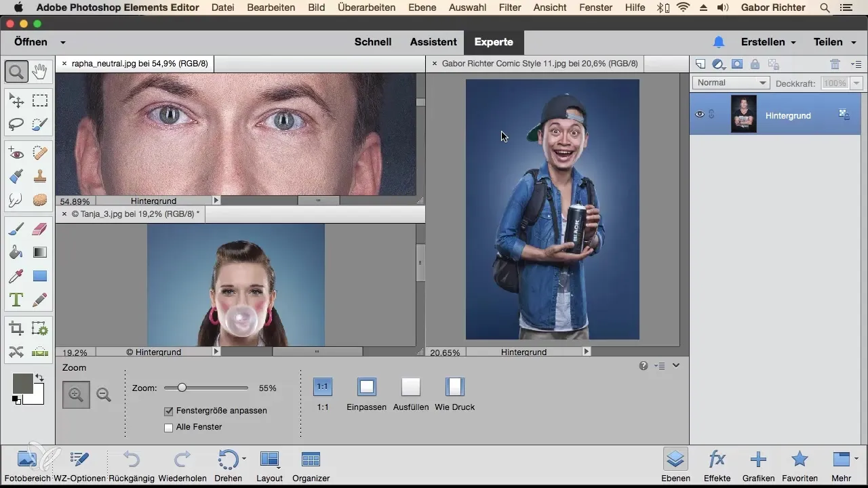
Task: Select the Hand tool
Action: [40, 71]
